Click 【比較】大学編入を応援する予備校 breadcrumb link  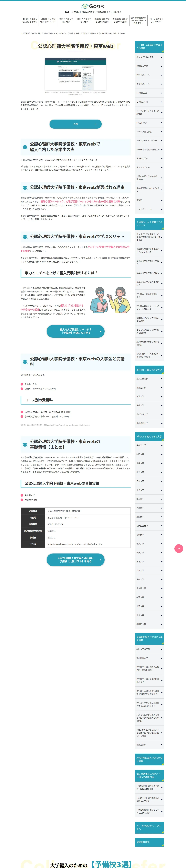[81, 34]
